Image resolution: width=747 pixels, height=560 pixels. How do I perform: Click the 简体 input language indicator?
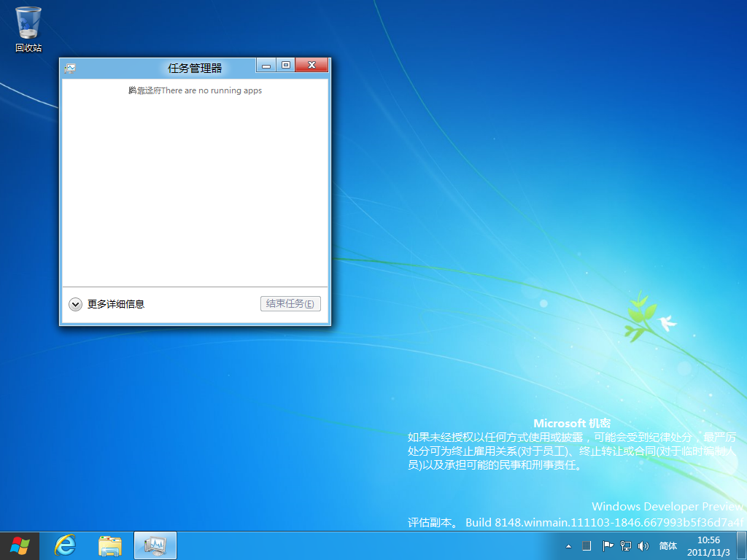pyautogui.click(x=668, y=546)
